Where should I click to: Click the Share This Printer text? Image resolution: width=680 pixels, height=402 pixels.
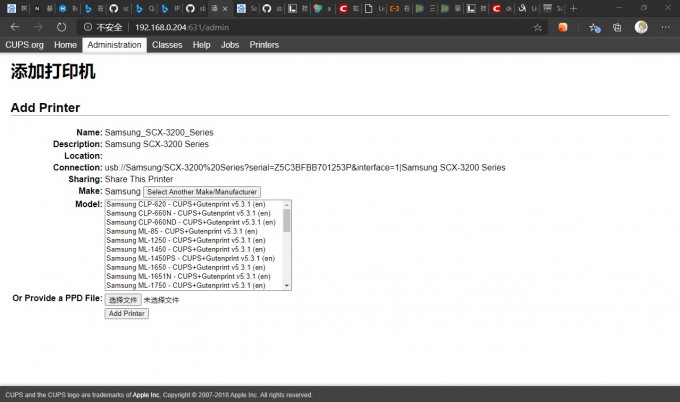point(139,179)
